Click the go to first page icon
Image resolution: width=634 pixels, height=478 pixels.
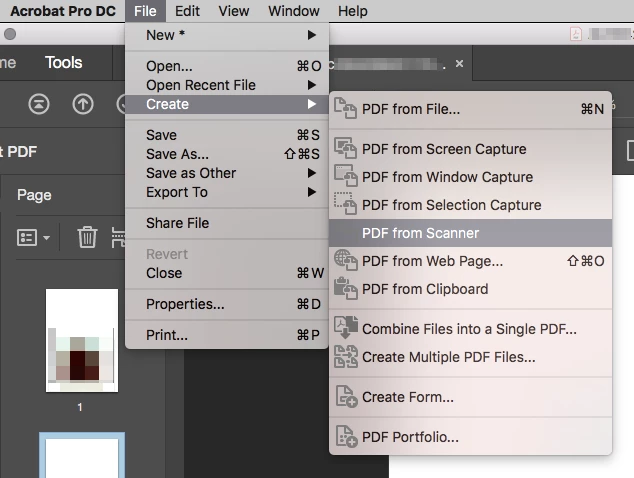click(39, 104)
